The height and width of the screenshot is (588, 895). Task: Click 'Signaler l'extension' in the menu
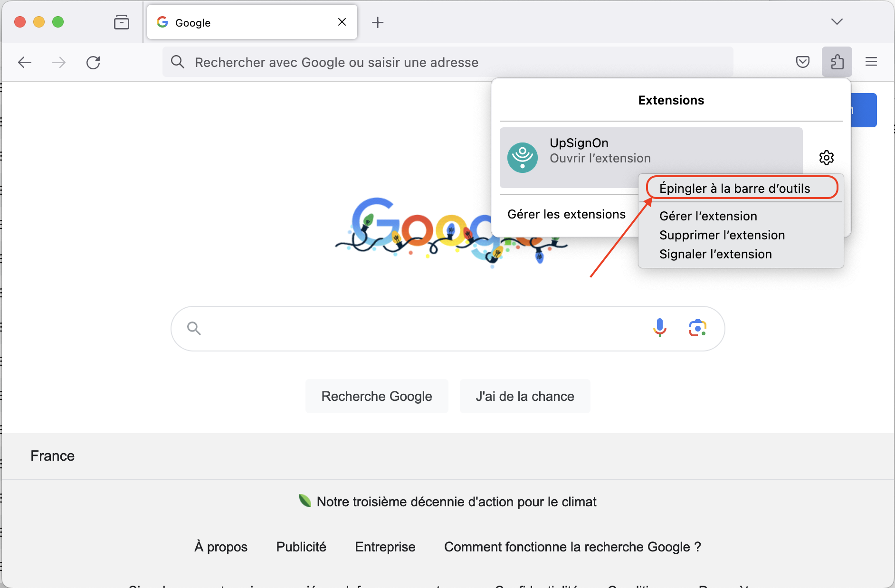point(715,254)
